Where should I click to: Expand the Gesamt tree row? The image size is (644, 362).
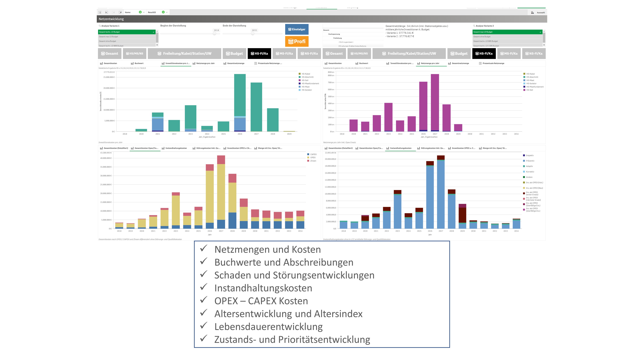coord(353,30)
